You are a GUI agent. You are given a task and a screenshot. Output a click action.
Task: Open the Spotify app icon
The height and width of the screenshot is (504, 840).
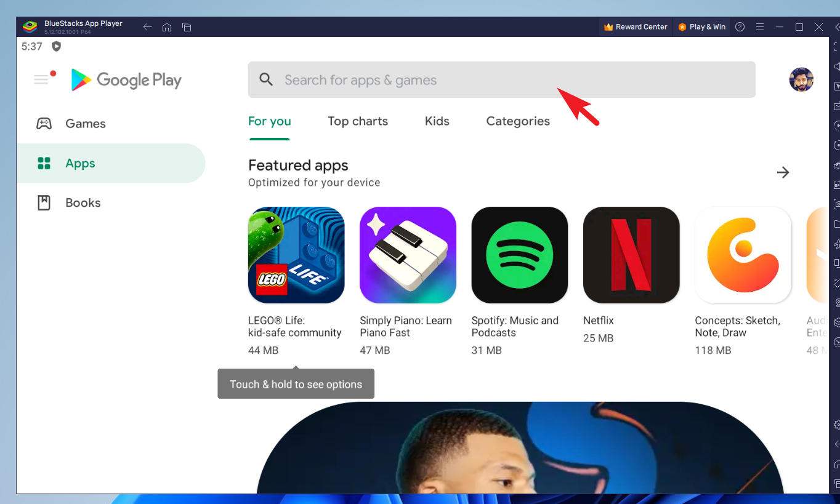520,255
